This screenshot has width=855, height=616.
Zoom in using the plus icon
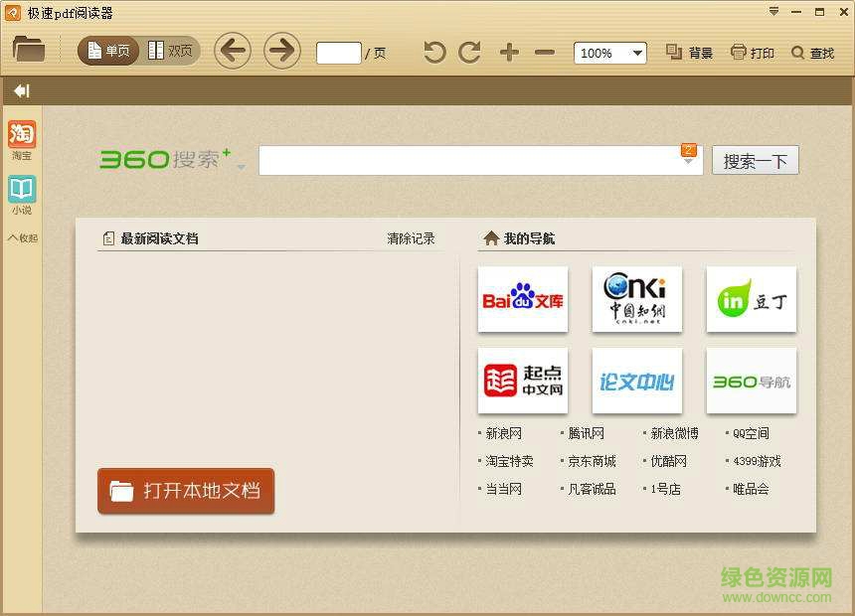[508, 52]
